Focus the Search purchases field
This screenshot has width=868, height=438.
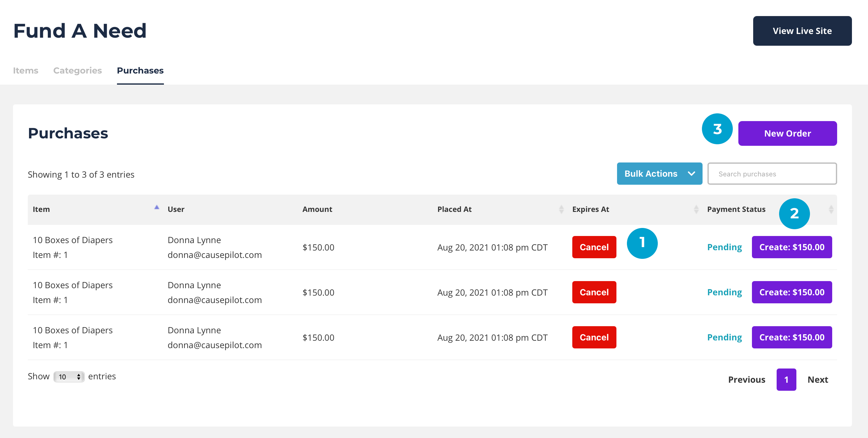coord(772,174)
